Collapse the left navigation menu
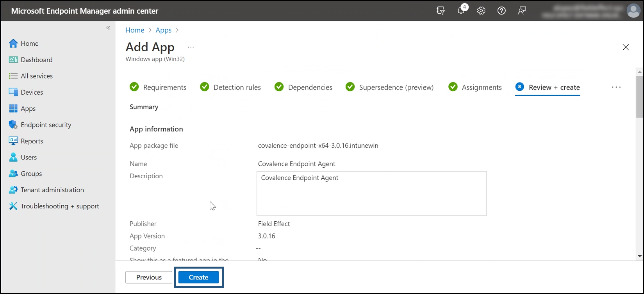The image size is (644, 294). (108, 28)
